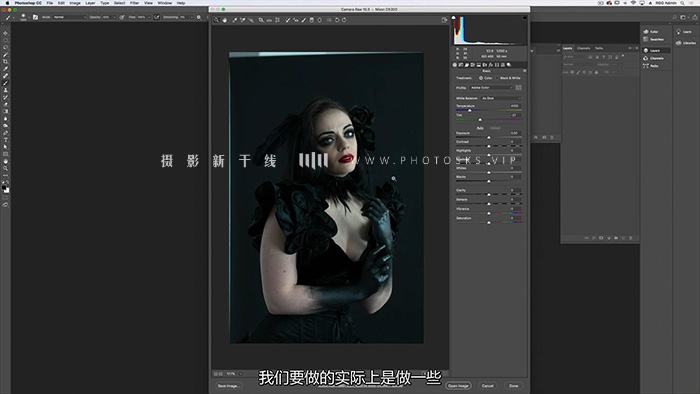Select the Transform tool in Camera Raw
The width and height of the screenshot is (700, 394).
click(x=277, y=20)
